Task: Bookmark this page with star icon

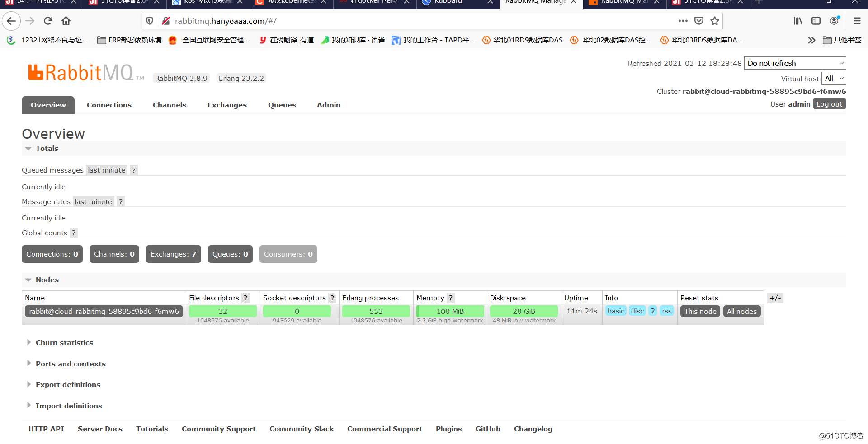Action: 715,21
